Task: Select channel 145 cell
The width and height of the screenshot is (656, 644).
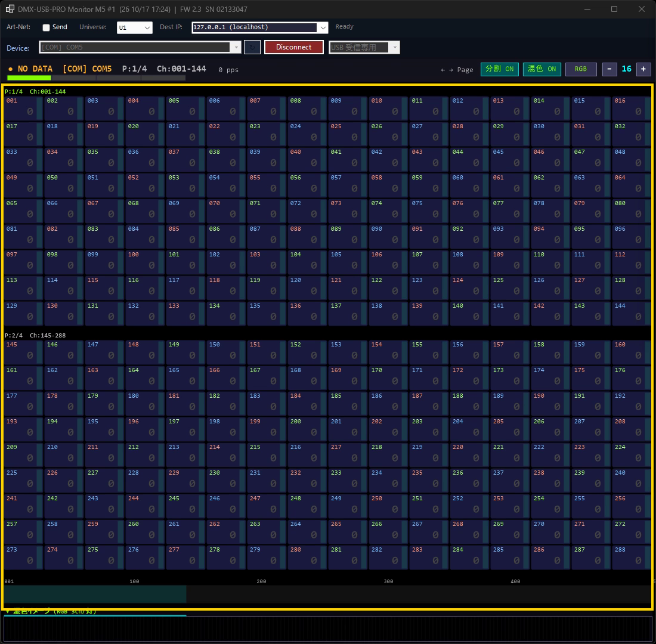Action: 23,352
